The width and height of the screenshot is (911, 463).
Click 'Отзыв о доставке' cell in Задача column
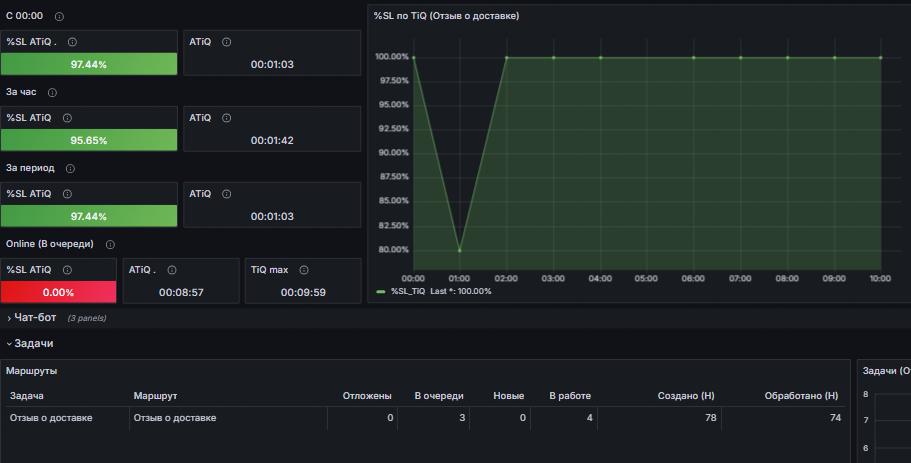coord(51,418)
